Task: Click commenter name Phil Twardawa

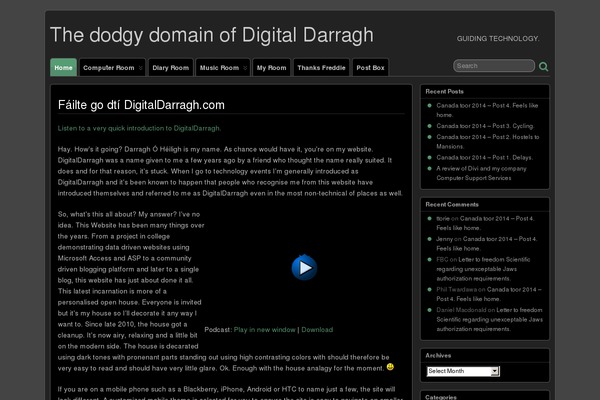Action: click(457, 289)
